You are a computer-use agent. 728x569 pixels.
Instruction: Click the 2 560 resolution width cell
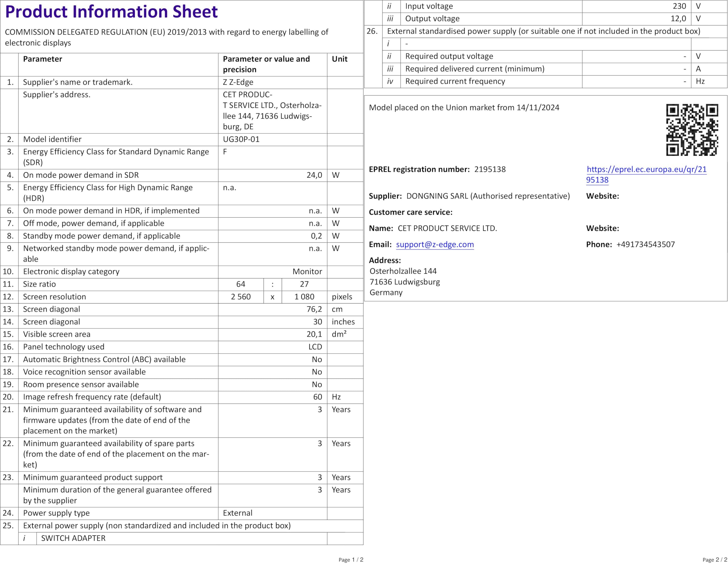pos(241,297)
